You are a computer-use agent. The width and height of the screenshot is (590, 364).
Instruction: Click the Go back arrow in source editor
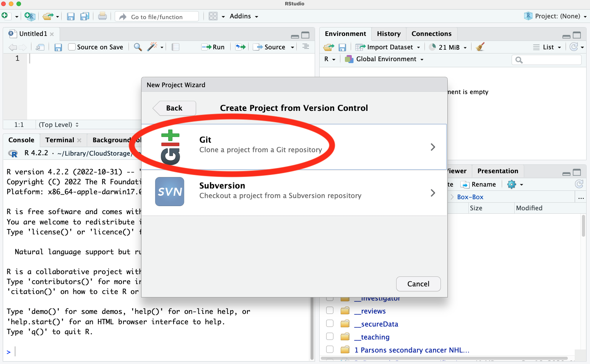[13, 47]
